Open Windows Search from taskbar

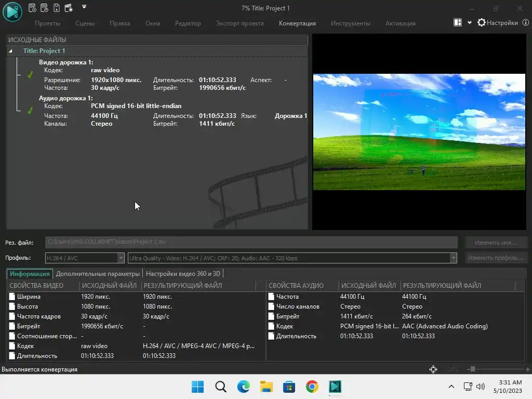[220, 387]
